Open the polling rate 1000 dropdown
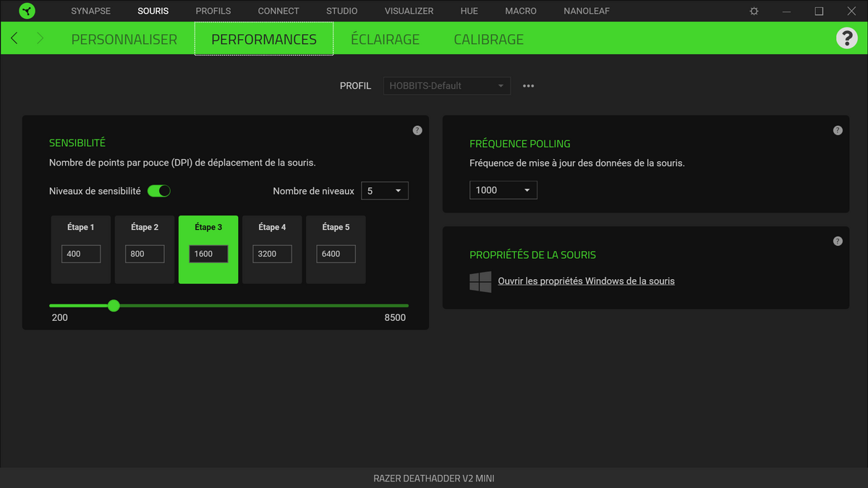Screen dimensions: 868x488 503,190
